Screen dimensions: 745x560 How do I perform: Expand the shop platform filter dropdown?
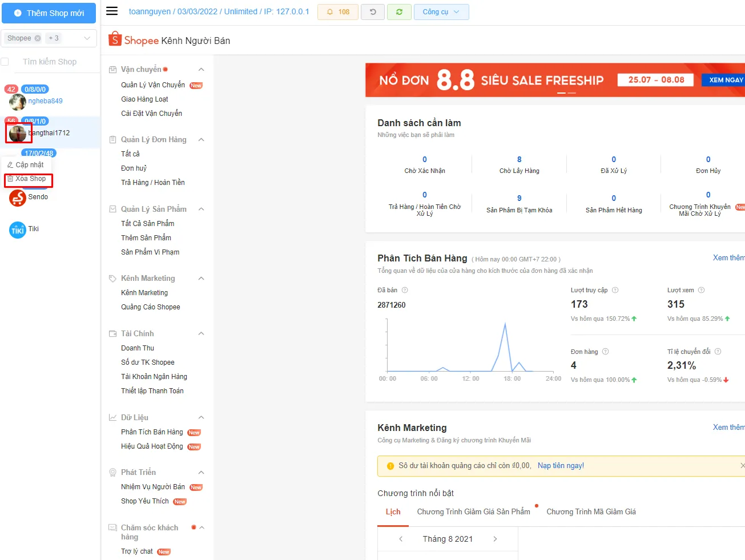click(x=87, y=38)
